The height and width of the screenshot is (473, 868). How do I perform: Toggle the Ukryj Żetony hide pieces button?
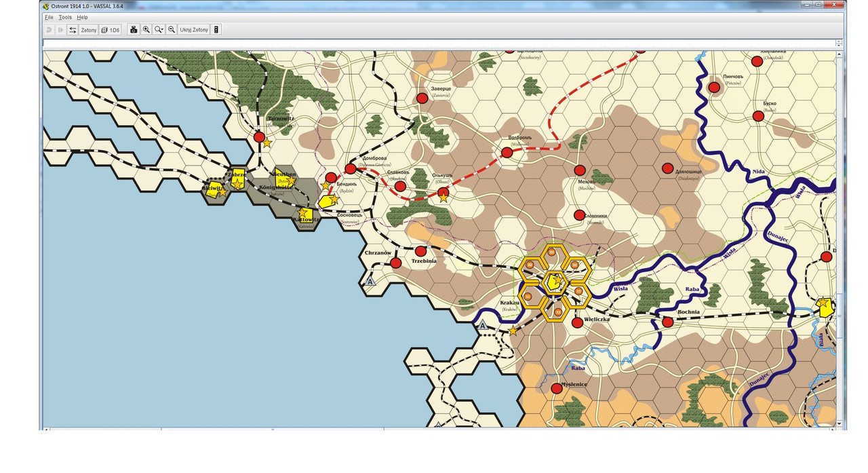(x=194, y=30)
